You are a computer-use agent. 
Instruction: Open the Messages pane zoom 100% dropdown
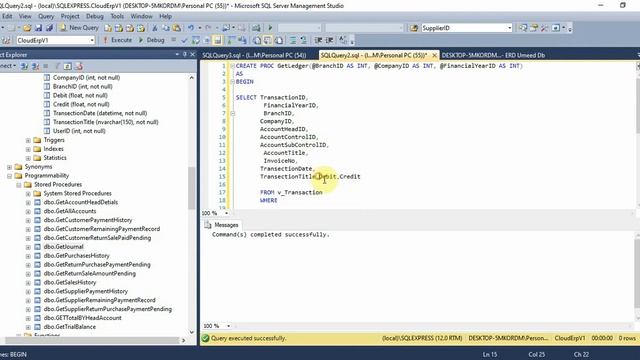[228, 326]
